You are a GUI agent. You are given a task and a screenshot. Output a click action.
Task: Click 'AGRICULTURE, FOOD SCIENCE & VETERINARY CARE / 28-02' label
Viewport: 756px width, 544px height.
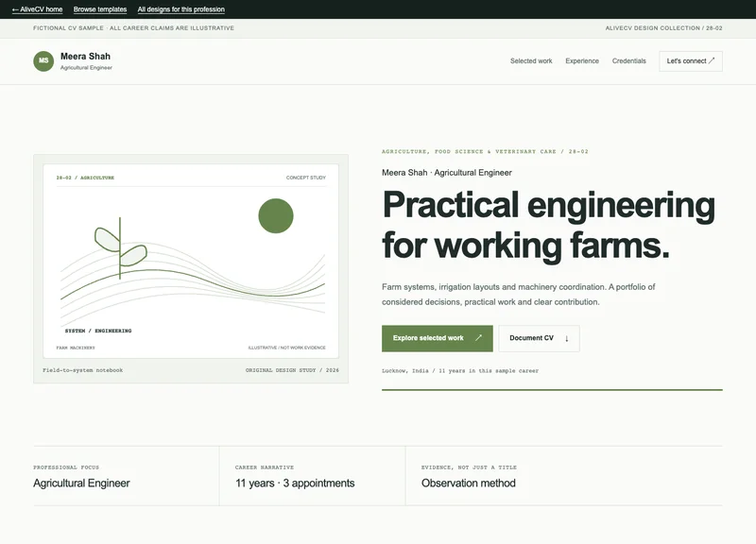[x=485, y=151]
